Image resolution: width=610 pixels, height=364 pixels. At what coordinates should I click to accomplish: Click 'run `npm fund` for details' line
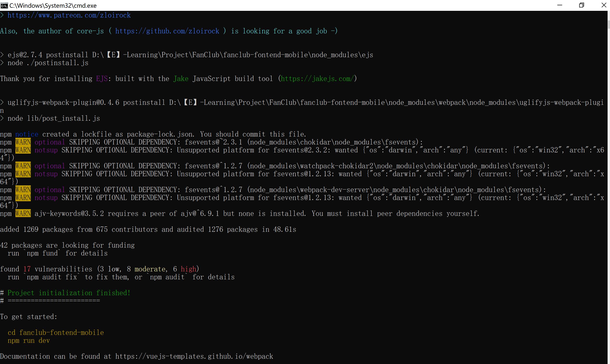(x=58, y=253)
